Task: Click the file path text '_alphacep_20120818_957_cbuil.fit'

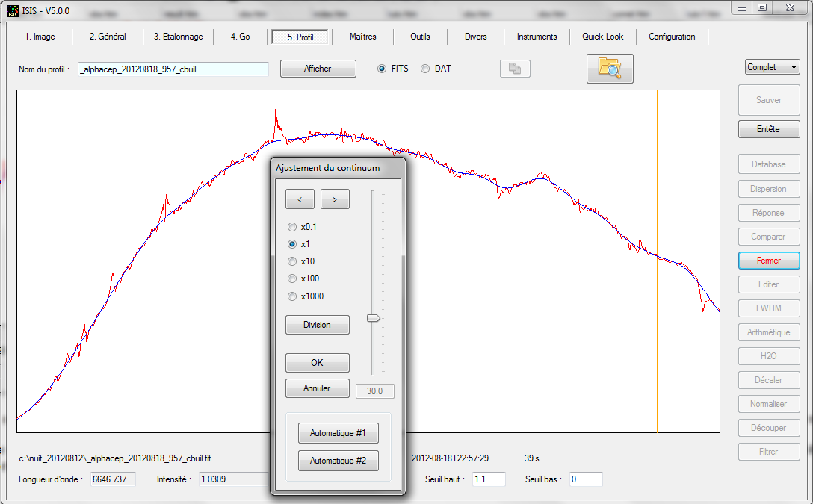Action: point(146,458)
